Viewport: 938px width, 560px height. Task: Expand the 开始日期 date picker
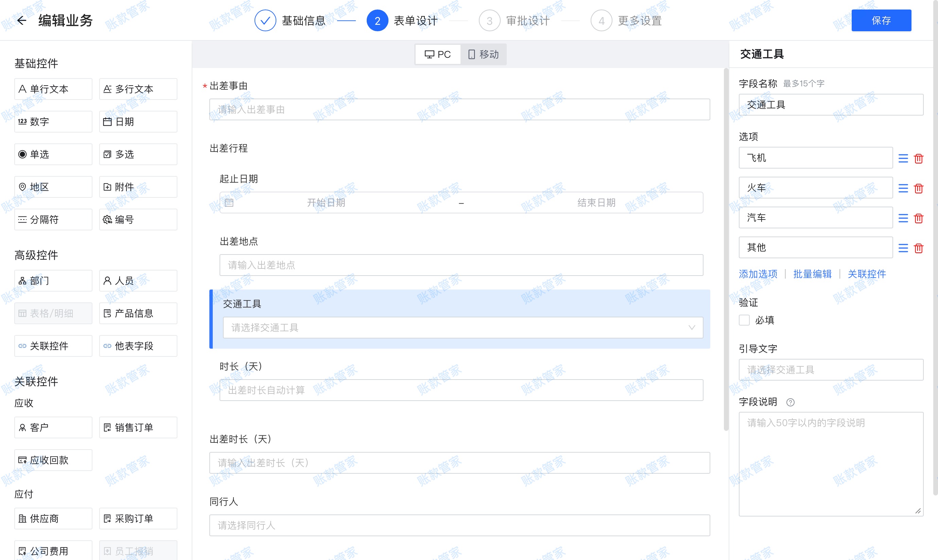pyautogui.click(x=327, y=202)
